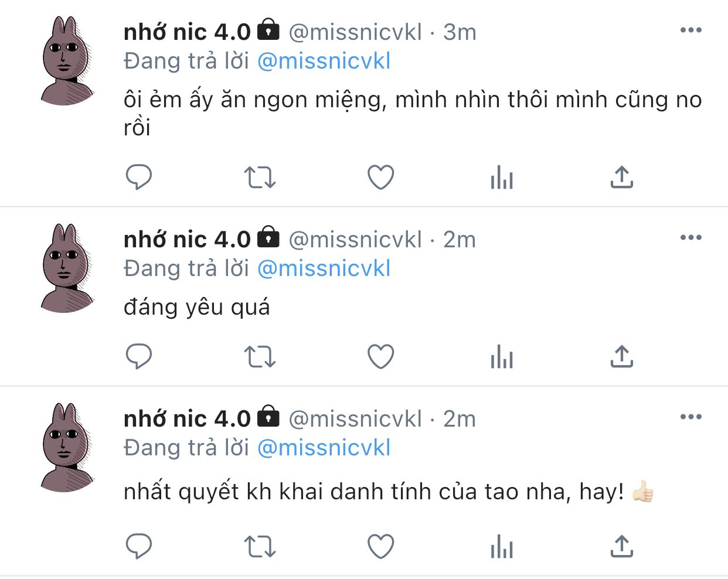View analytics of the first tweet

[x=502, y=177]
